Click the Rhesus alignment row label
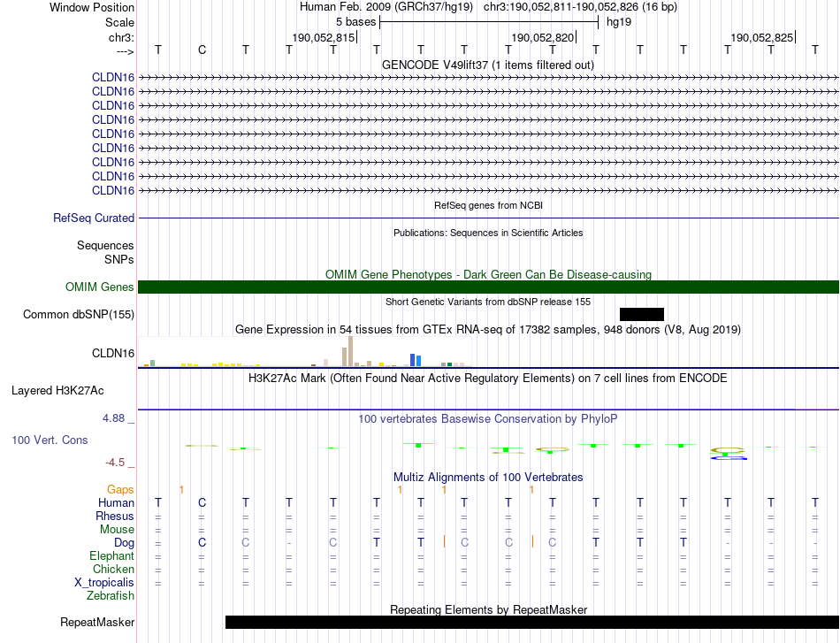840x643 pixels. coord(115,516)
